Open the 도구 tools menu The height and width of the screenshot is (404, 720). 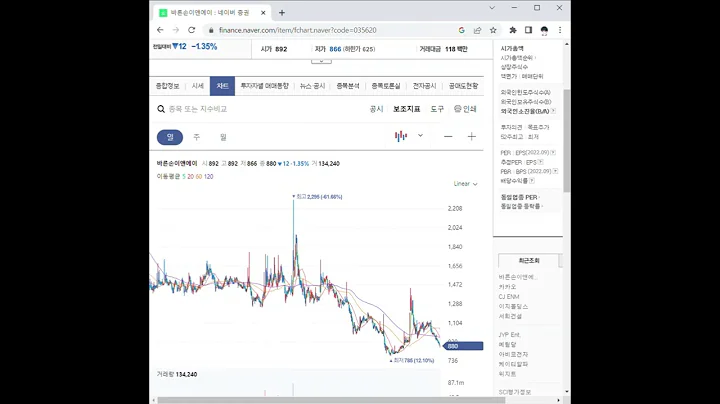[x=437, y=109]
